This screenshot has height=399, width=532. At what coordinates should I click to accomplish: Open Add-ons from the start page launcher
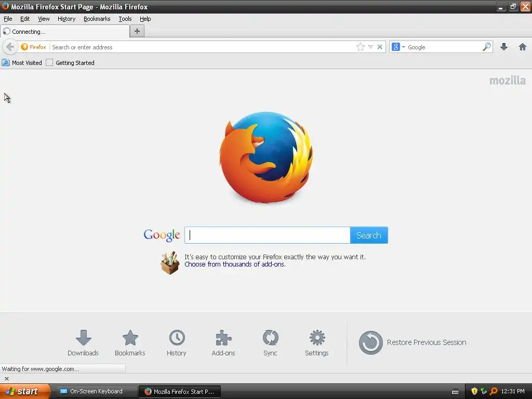pos(223,343)
